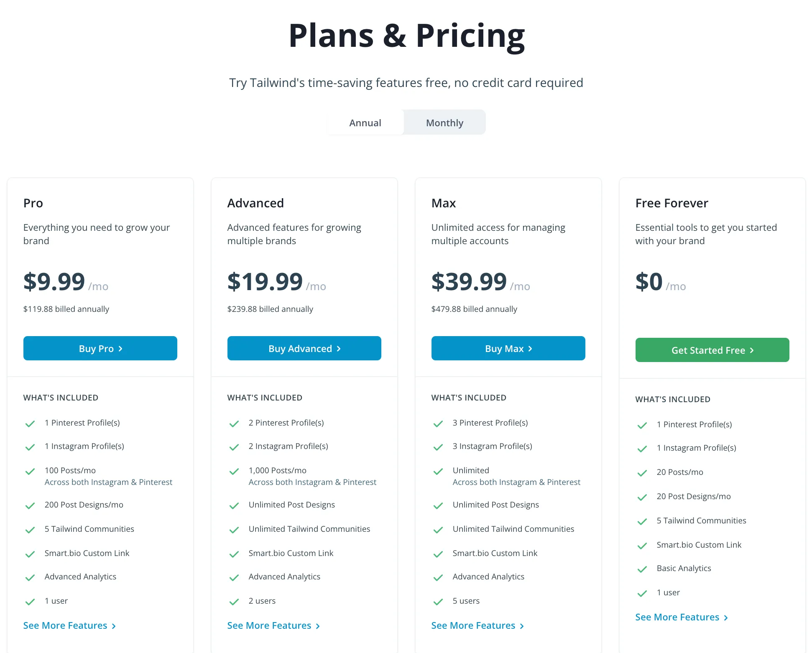Click the Buy Advanced button
Screen dimensions: 812x653
tap(304, 348)
